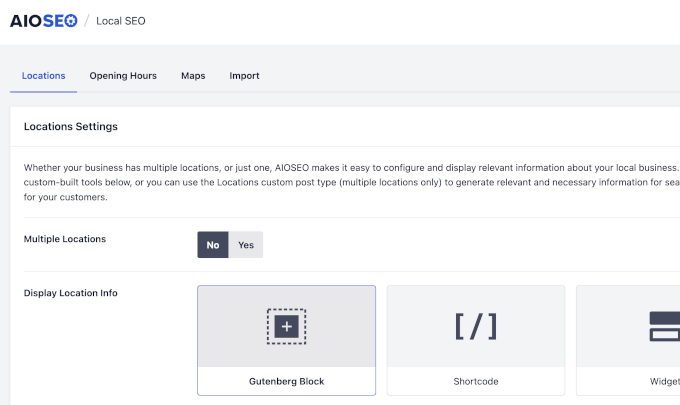The width and height of the screenshot is (680, 405).
Task: Click the breadcrumb slash separator
Action: point(87,21)
